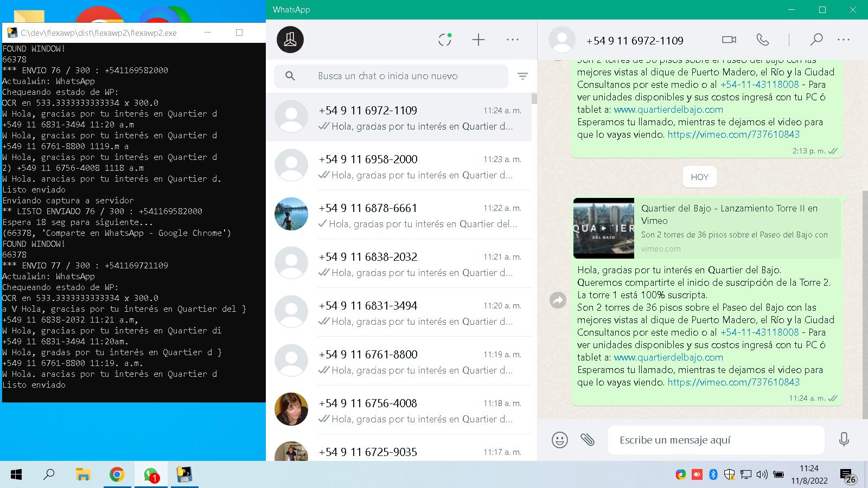The height and width of the screenshot is (488, 868).
Task: Open chat with +54 9 11 6972-1109
Action: tap(399, 117)
